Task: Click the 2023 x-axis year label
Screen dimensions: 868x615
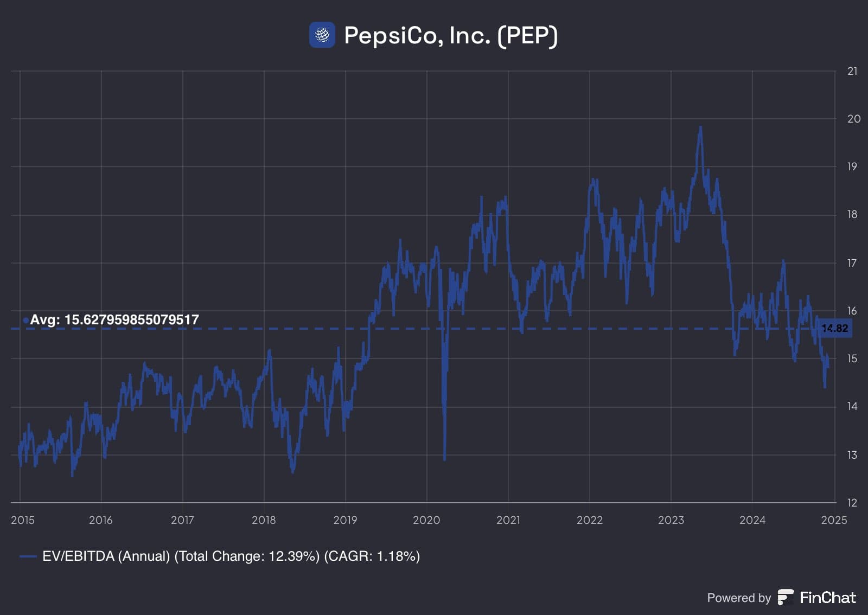Action: [671, 520]
